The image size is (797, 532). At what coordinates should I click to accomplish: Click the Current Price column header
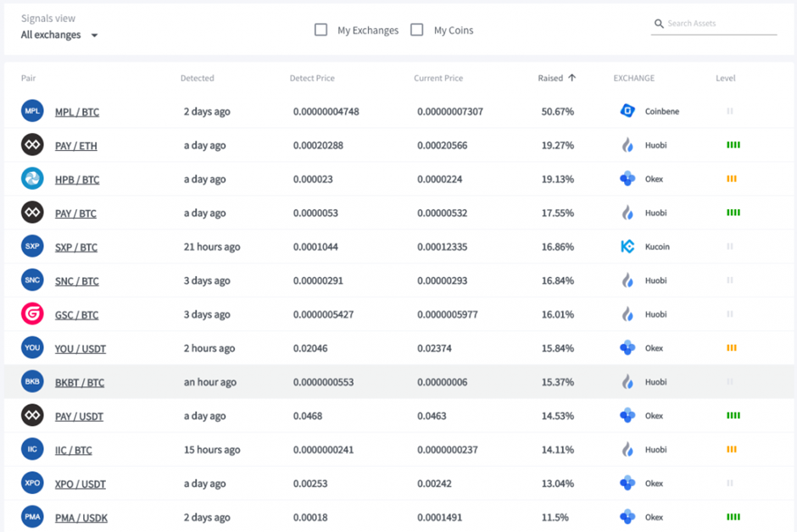[x=438, y=78]
